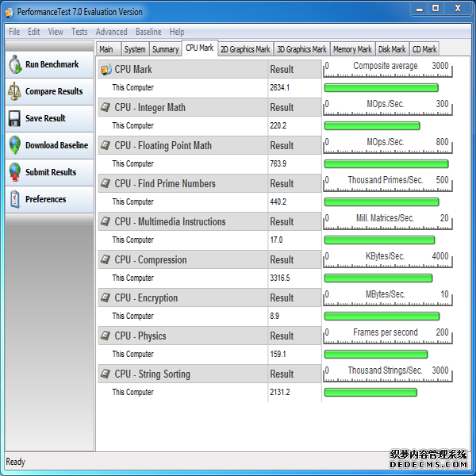The width and height of the screenshot is (476, 476).
Task: Click the CPU - Compression chip icon
Action: click(x=106, y=259)
